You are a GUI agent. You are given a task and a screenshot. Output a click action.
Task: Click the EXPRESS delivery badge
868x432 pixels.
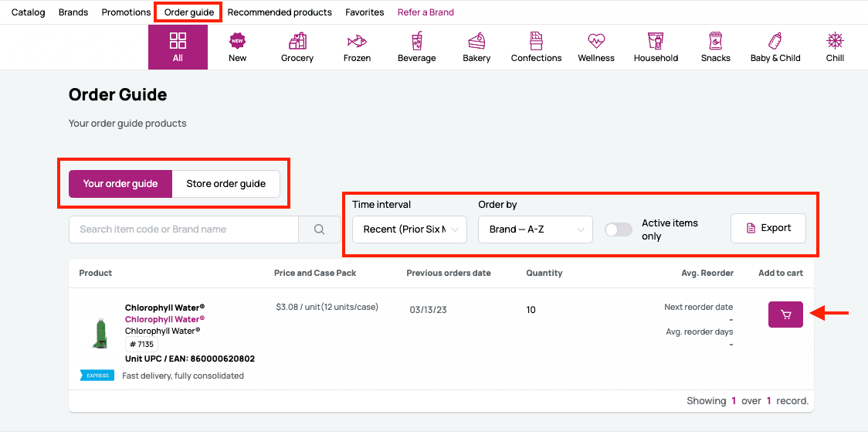point(97,376)
